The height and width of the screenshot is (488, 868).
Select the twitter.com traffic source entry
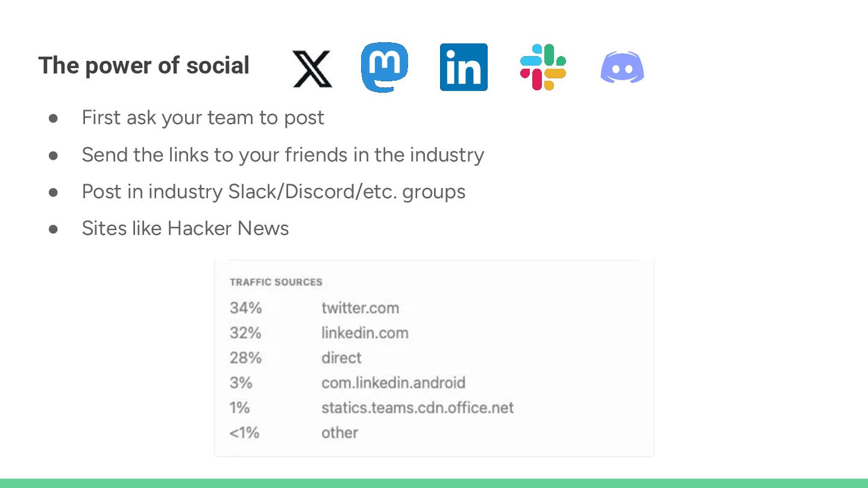[360, 308]
